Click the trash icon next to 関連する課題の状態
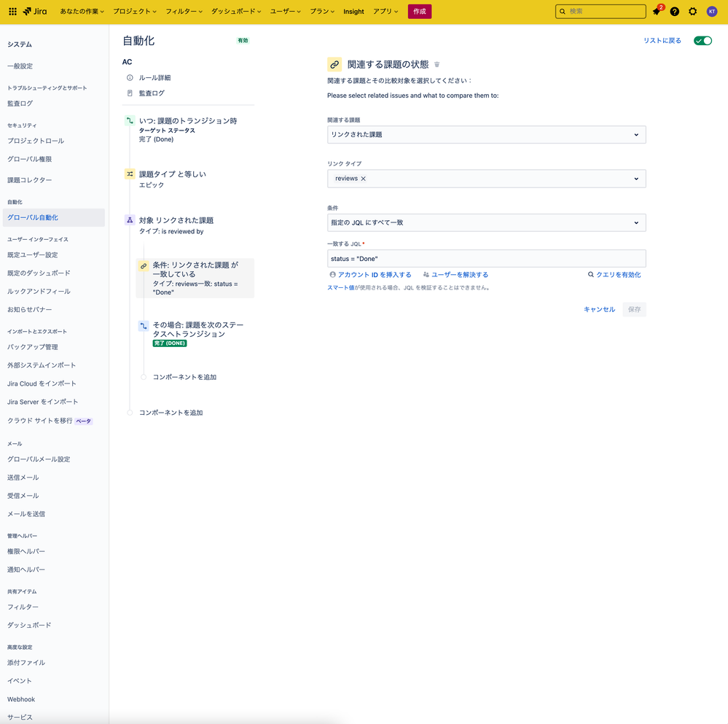The height and width of the screenshot is (724, 728). click(x=437, y=64)
